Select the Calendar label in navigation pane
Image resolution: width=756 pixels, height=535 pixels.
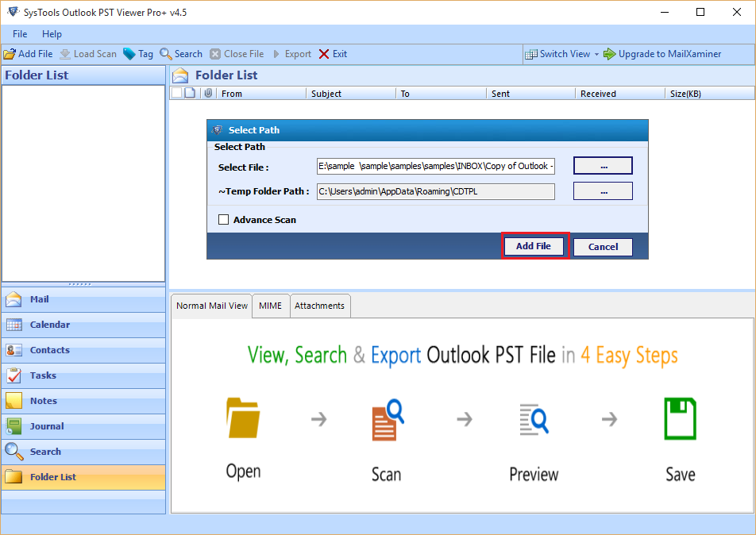50,325
